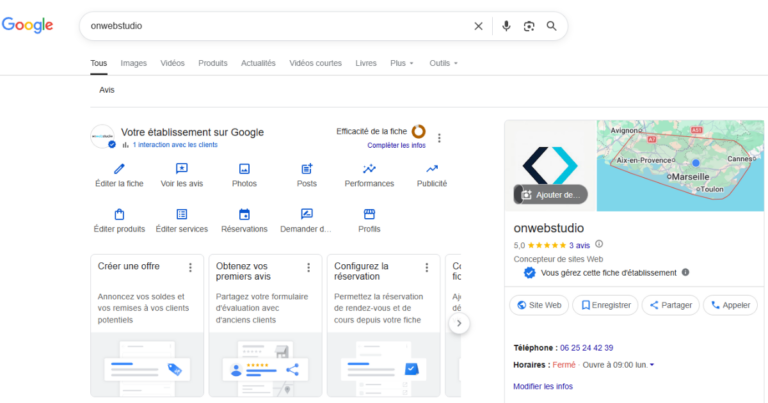Open business panel three-dot menu
This screenshot has width=768, height=403.
(439, 138)
